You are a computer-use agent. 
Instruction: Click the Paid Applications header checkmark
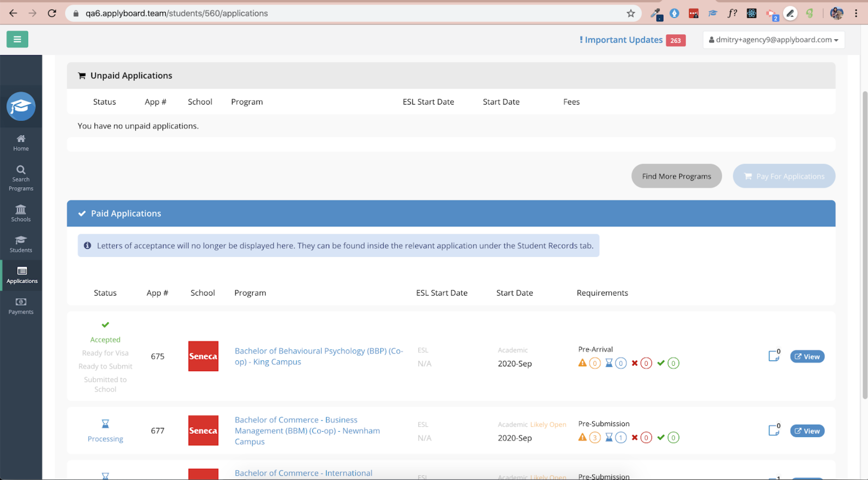[82, 213]
